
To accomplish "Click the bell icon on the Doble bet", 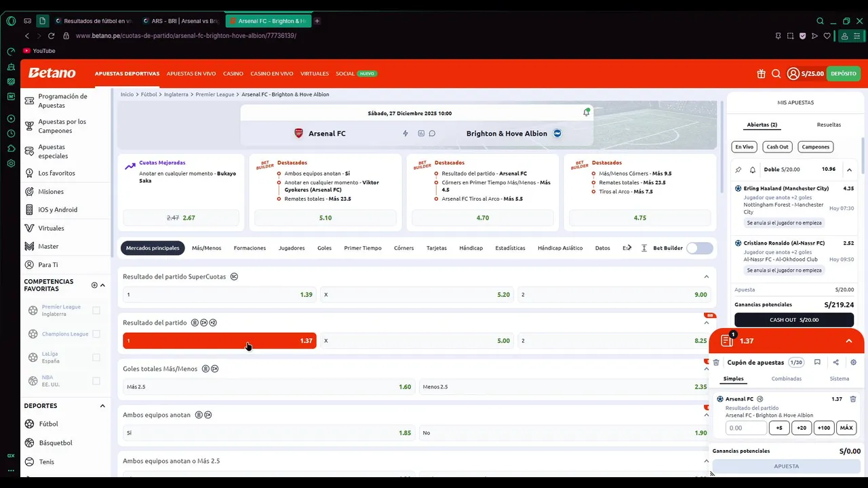I will point(753,169).
